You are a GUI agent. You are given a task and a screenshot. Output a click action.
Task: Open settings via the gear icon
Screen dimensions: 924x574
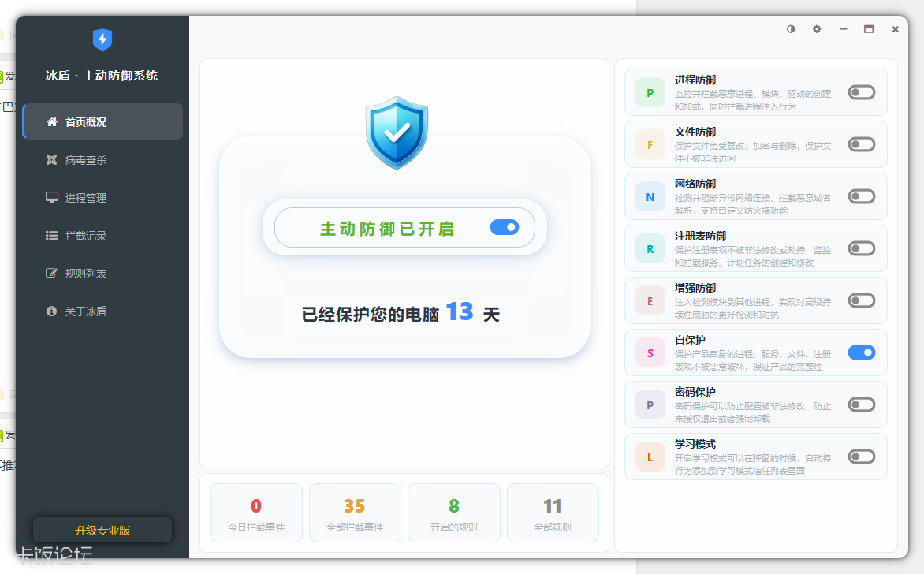click(x=817, y=29)
